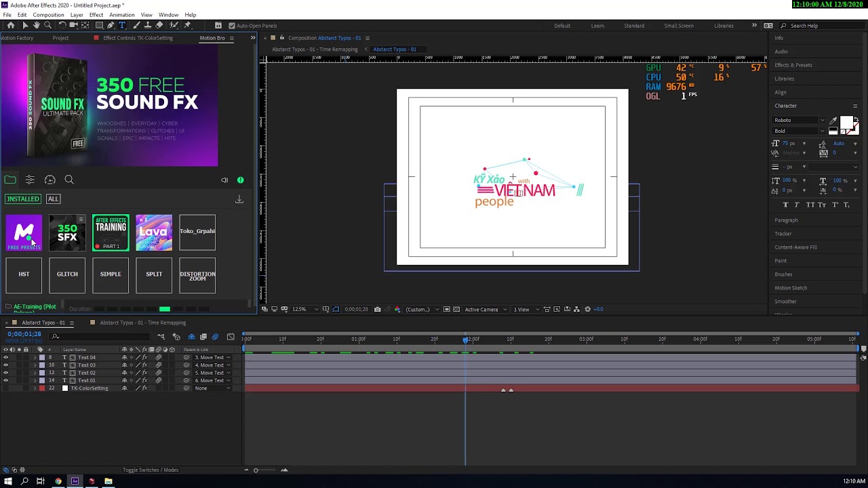
Task: Show INSTALLED packs filter
Action: [23, 199]
